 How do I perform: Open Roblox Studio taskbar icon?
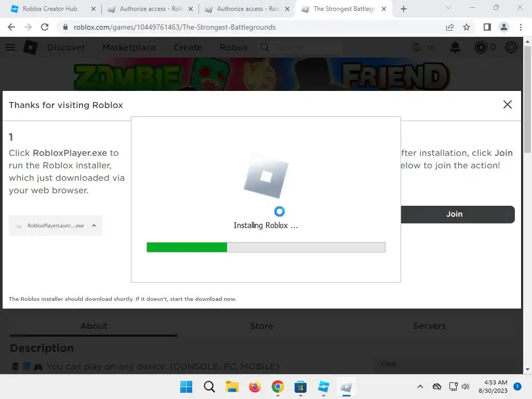(323, 387)
